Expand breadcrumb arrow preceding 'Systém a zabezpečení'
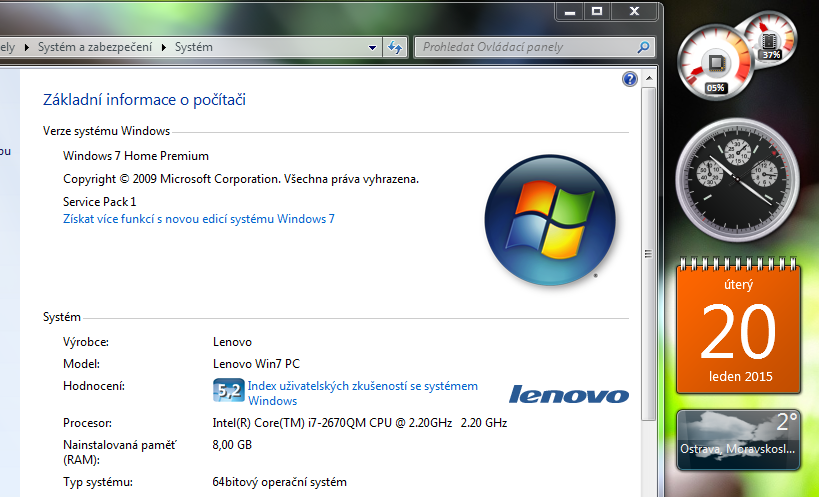819x497 pixels. pyautogui.click(x=28, y=47)
